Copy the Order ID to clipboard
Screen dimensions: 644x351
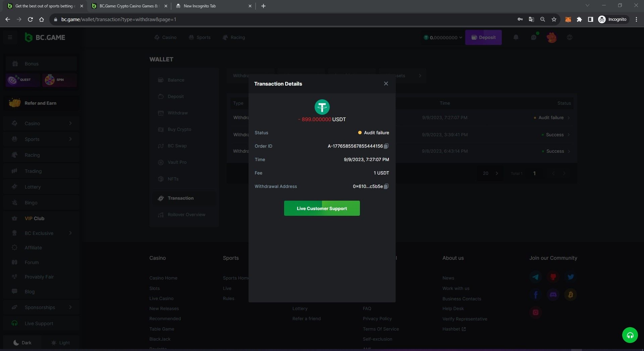coord(386,146)
